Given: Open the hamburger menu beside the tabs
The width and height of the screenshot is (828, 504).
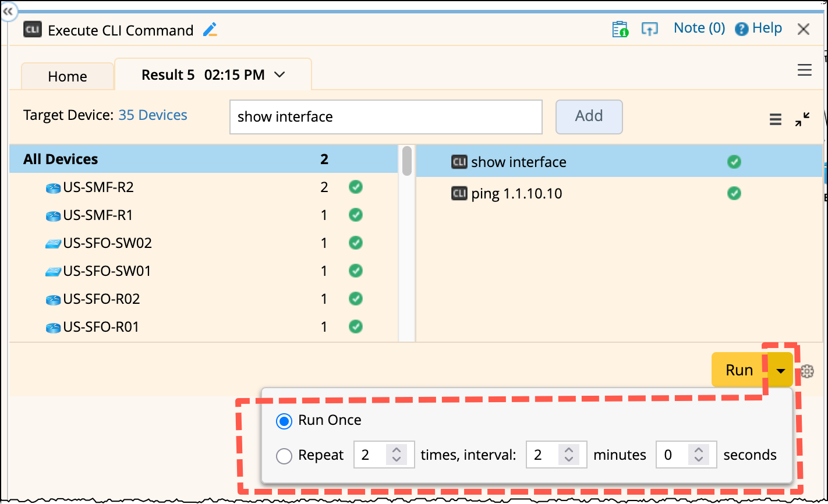Looking at the screenshot, I should (805, 70).
